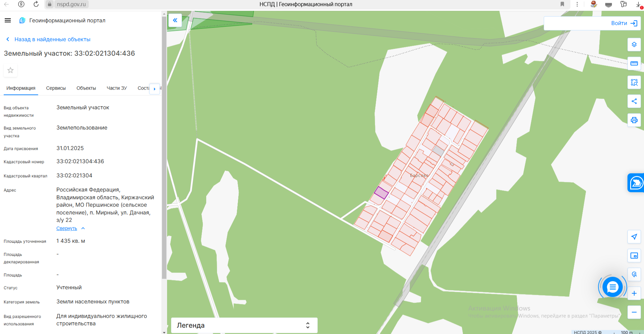The image size is (644, 334).
Task: Open the hamburger main menu
Action: click(x=8, y=21)
